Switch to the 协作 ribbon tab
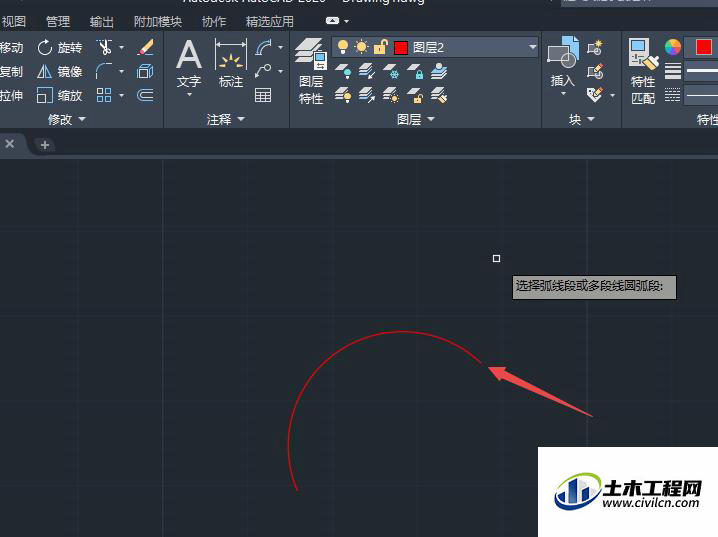Image resolution: width=718 pixels, height=537 pixels. 214,22
